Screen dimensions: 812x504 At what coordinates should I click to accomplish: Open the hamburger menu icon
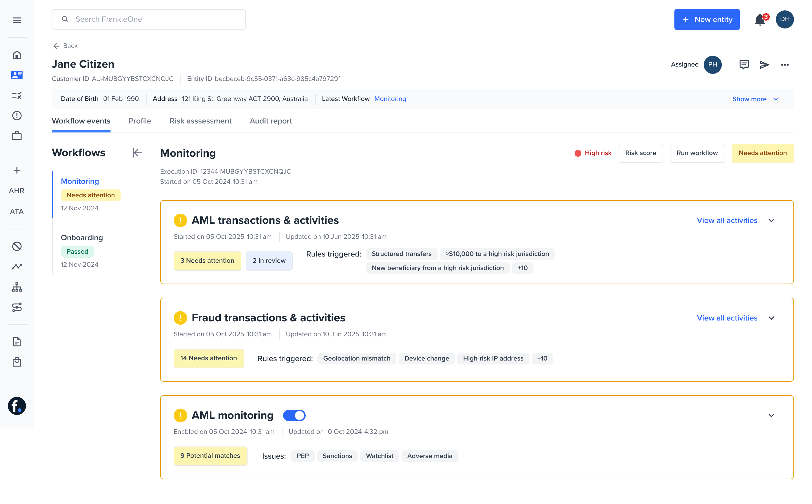pos(17,20)
